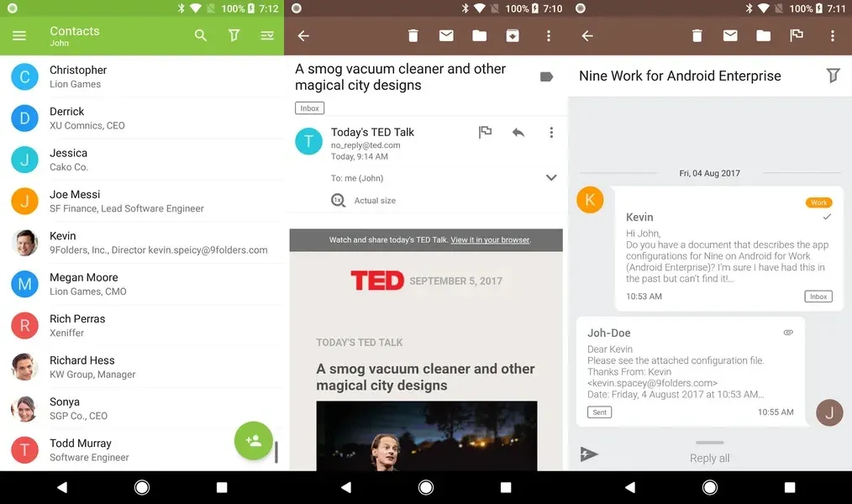
Task: Flag the Today's TED Talk message
Action: 485,132
